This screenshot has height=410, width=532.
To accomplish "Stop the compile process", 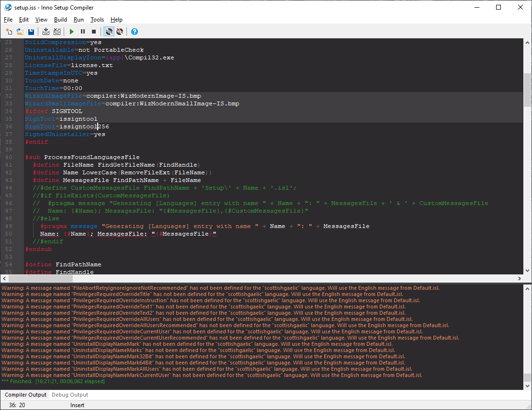I will tap(57, 32).
